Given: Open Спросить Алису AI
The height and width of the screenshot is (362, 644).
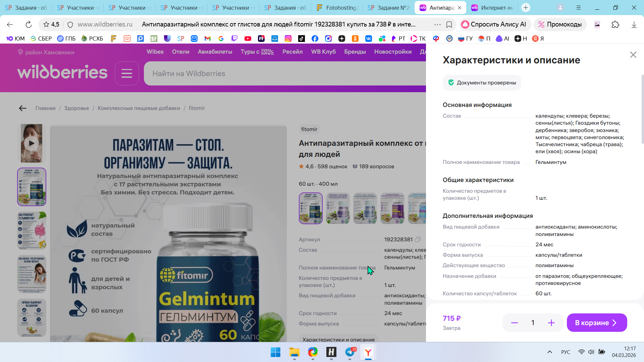Looking at the screenshot, I should 494,24.
